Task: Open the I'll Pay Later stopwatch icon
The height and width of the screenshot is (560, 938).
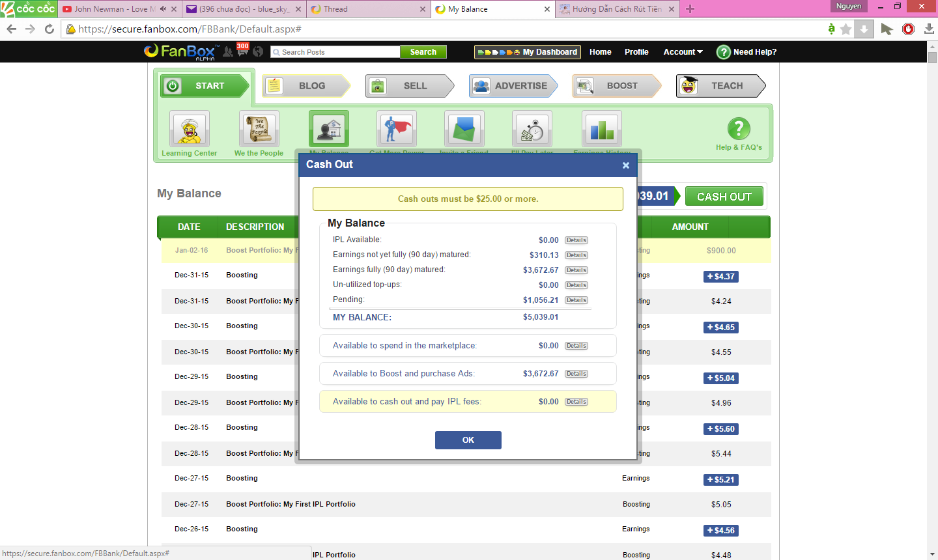Action: coord(533,129)
